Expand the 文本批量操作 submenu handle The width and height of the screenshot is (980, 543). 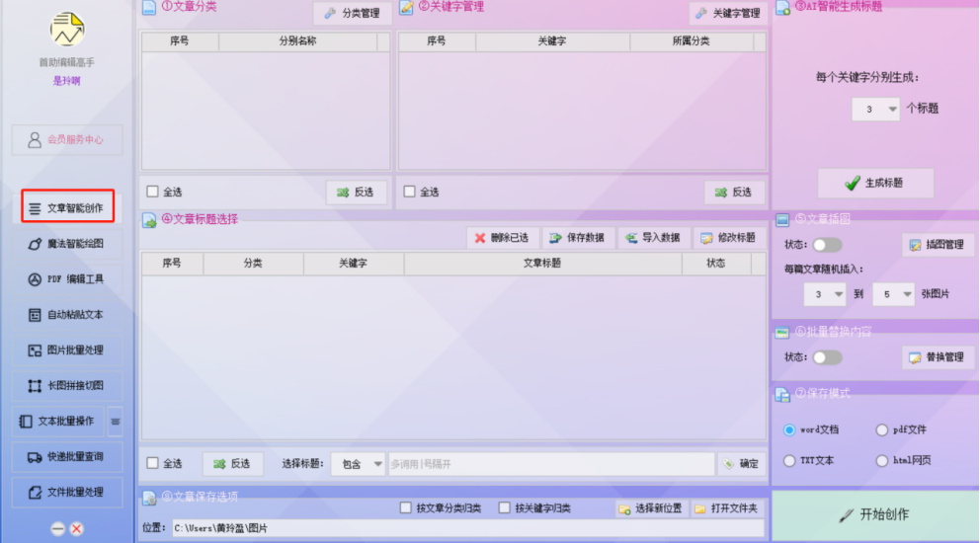coord(115,422)
